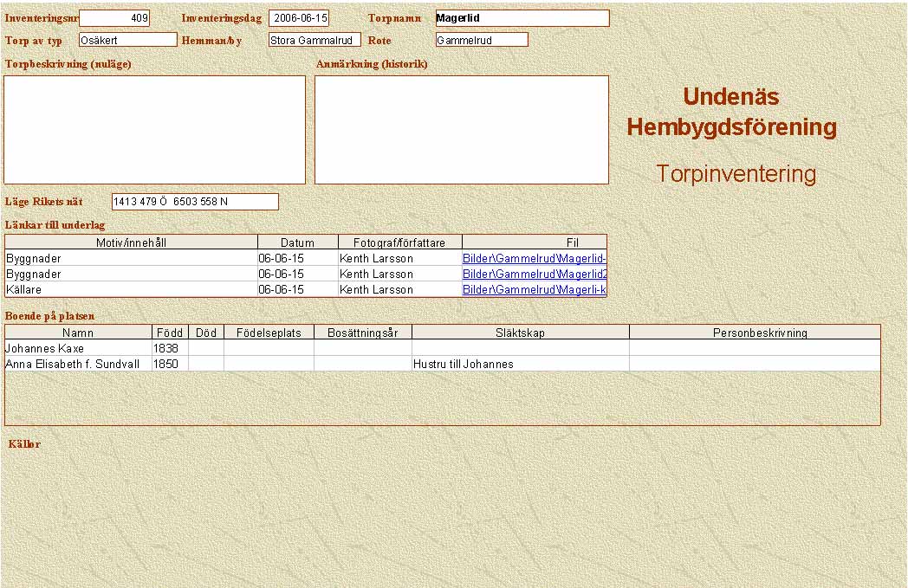Focus the Torp av typ field
Viewport: 908px width, 588px height.
coord(127,40)
